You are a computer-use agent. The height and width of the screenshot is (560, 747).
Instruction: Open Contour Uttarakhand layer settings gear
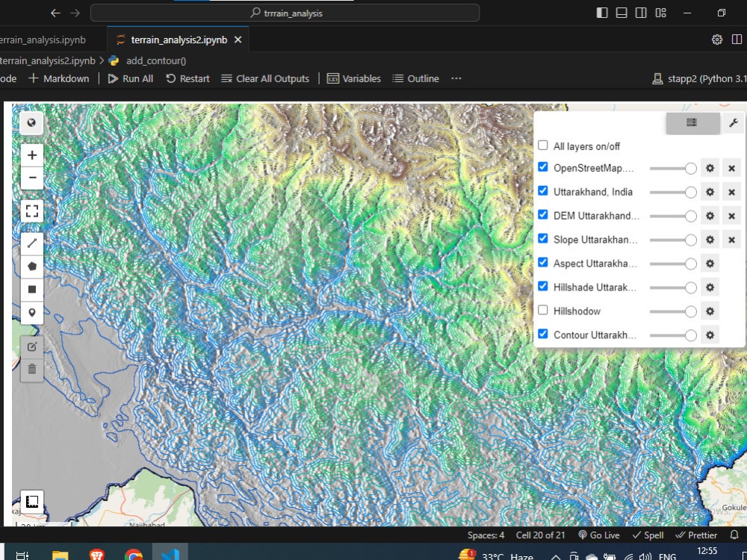710,335
